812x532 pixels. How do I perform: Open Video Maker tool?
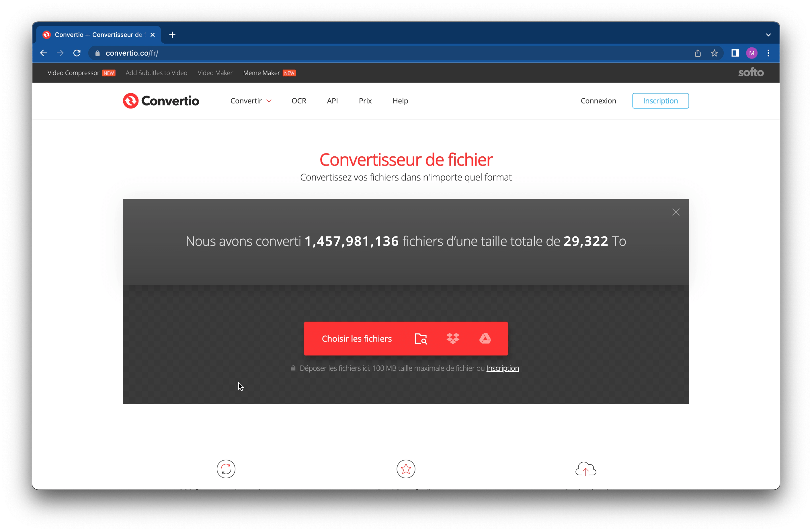click(215, 73)
